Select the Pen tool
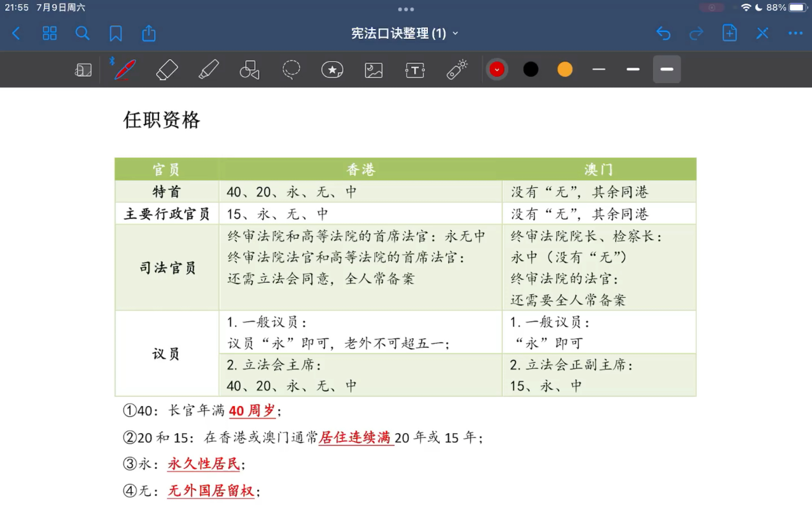This screenshot has width=812, height=509. coord(125,69)
